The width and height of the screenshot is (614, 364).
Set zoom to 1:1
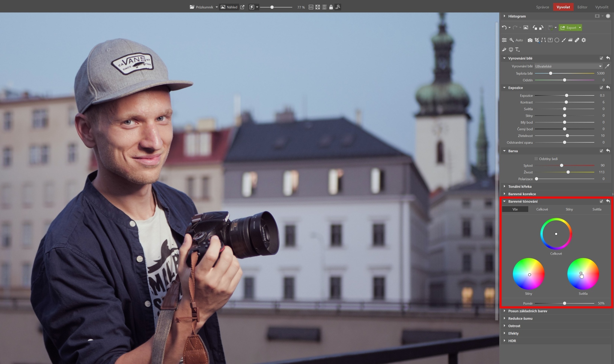[x=311, y=7]
